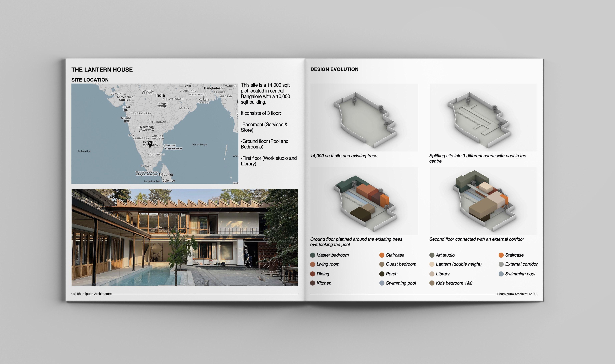Click the Porch legend color dot
Viewport: 615px width, 364px height.
click(382, 274)
